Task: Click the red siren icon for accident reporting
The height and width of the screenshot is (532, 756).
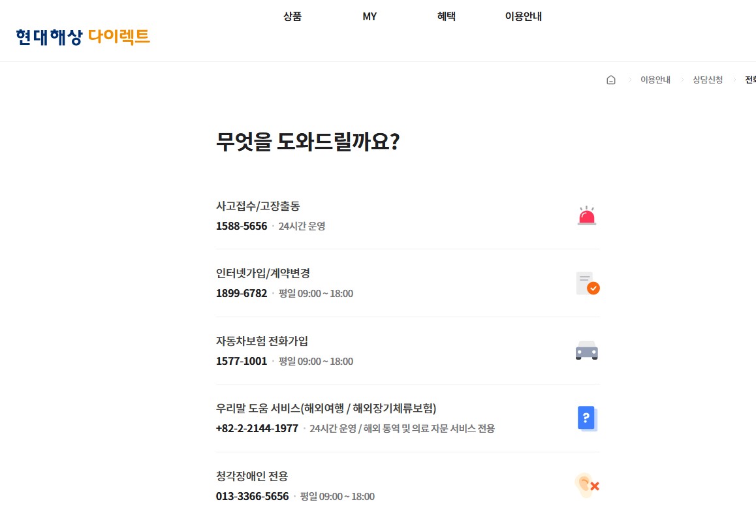Action: pyautogui.click(x=586, y=215)
